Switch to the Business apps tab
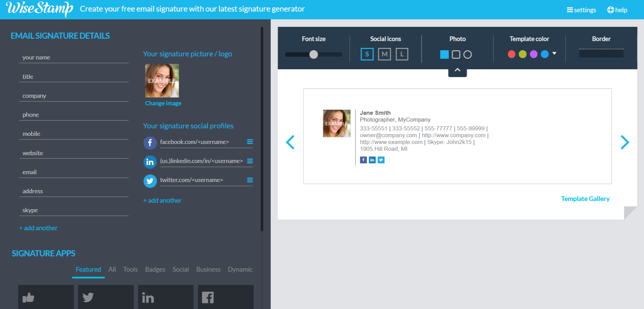644x309 pixels. (208, 269)
